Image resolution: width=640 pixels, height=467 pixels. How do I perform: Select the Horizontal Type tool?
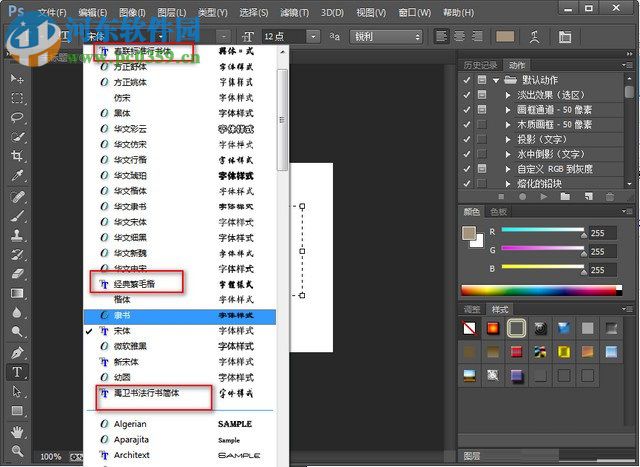(x=17, y=372)
